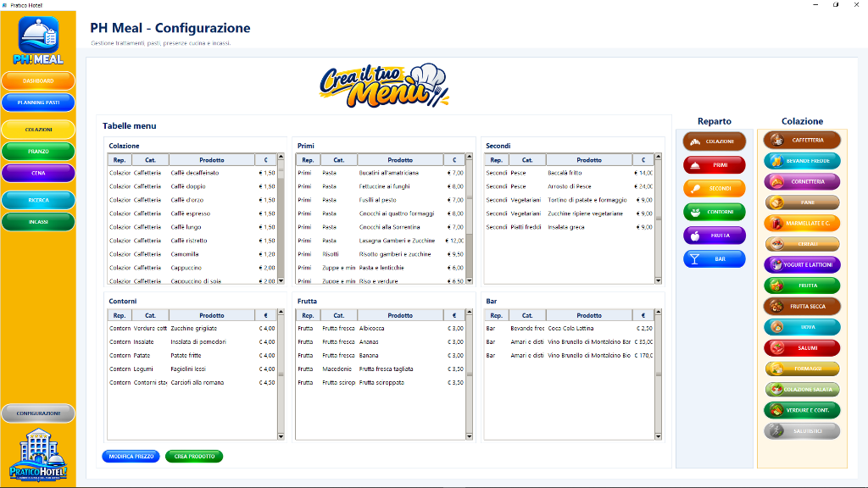868x488 pixels.
Task: Select the Insalata greca row
Action: pos(569,227)
